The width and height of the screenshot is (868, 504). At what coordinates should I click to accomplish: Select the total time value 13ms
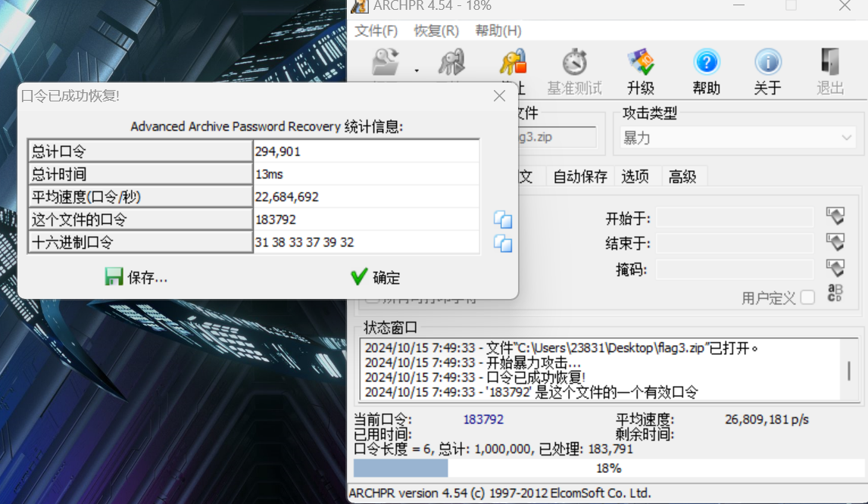pyautogui.click(x=269, y=174)
